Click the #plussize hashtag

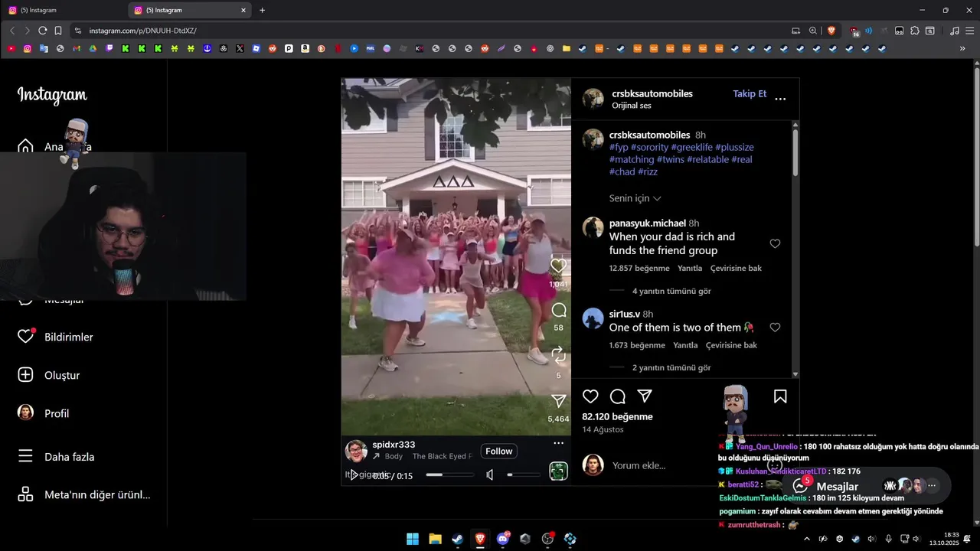735,147
